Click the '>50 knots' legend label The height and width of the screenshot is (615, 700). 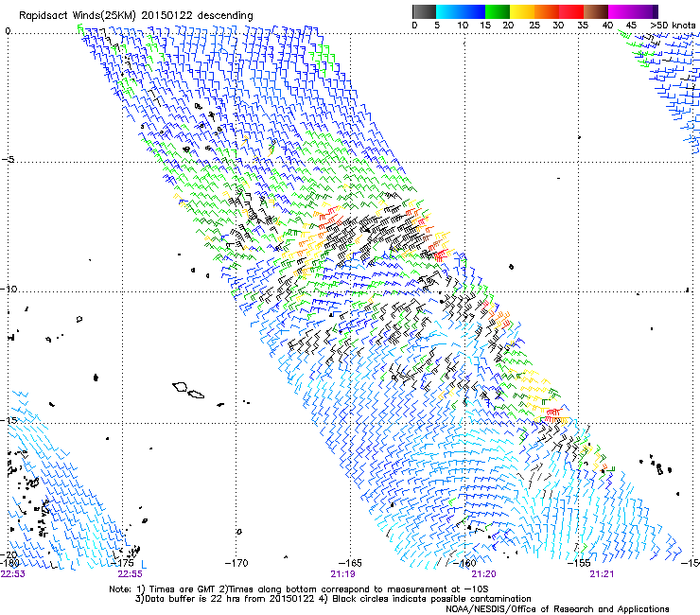(x=673, y=26)
